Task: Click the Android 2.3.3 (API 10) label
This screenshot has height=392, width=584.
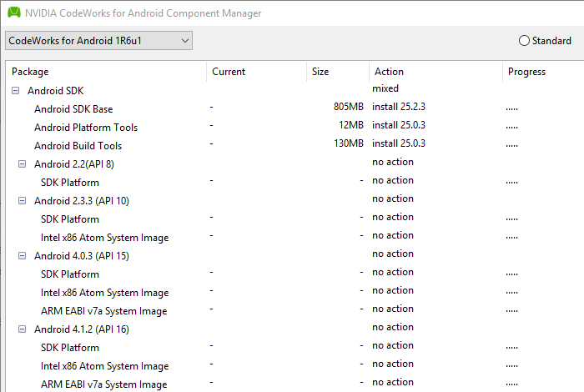Action: [82, 201]
